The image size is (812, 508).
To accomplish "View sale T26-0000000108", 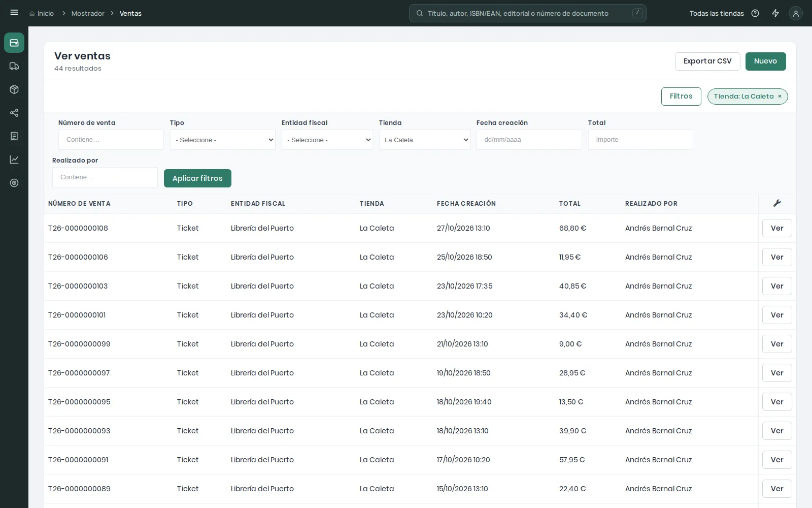I will tap(777, 228).
